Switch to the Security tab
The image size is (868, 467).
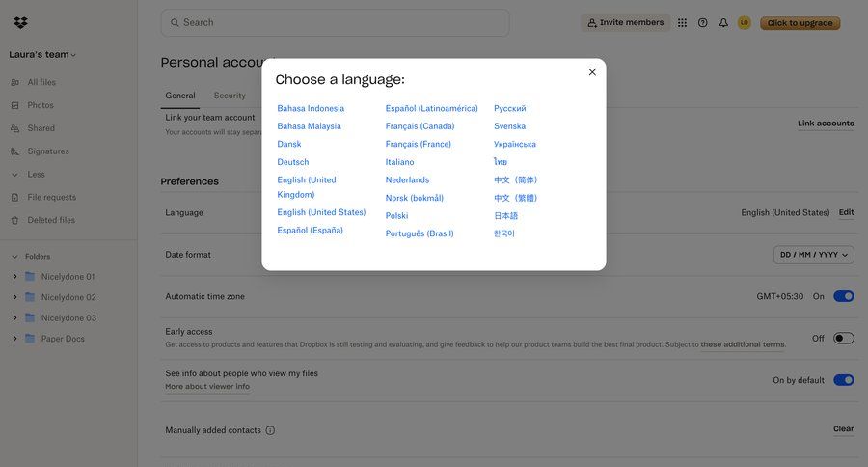coord(230,96)
